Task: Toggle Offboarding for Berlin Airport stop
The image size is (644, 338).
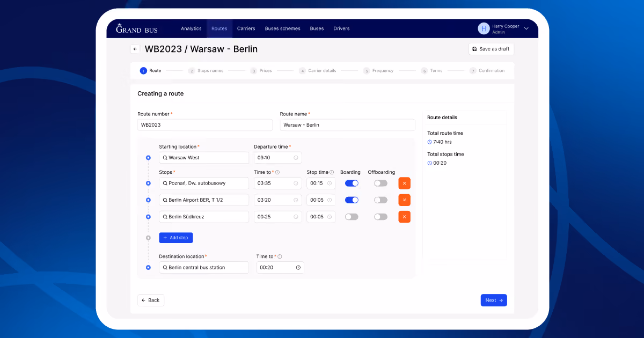Action: (380, 200)
